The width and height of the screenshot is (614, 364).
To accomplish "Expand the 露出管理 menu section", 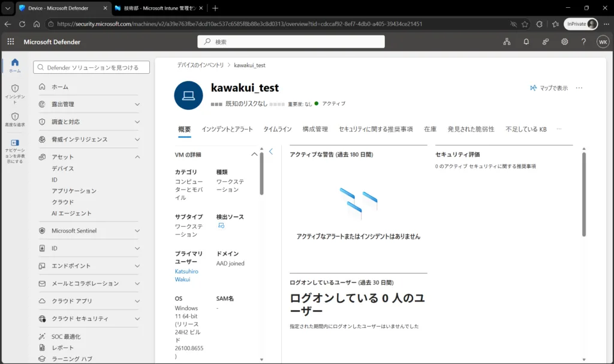I will coord(137,104).
